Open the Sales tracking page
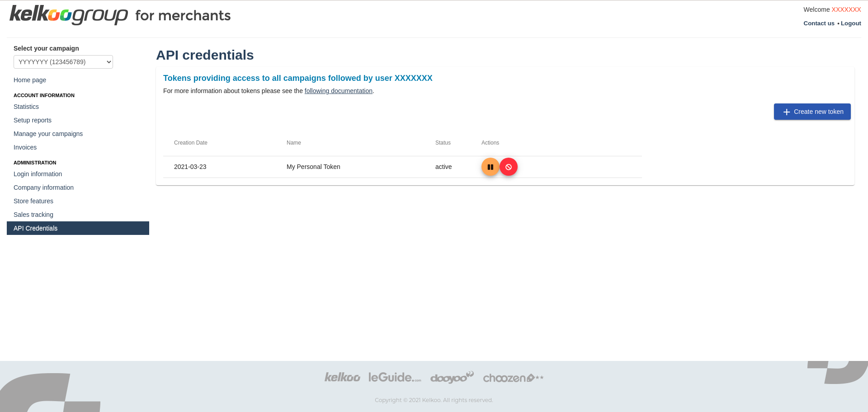Image resolution: width=868 pixels, height=412 pixels. pyautogui.click(x=33, y=215)
